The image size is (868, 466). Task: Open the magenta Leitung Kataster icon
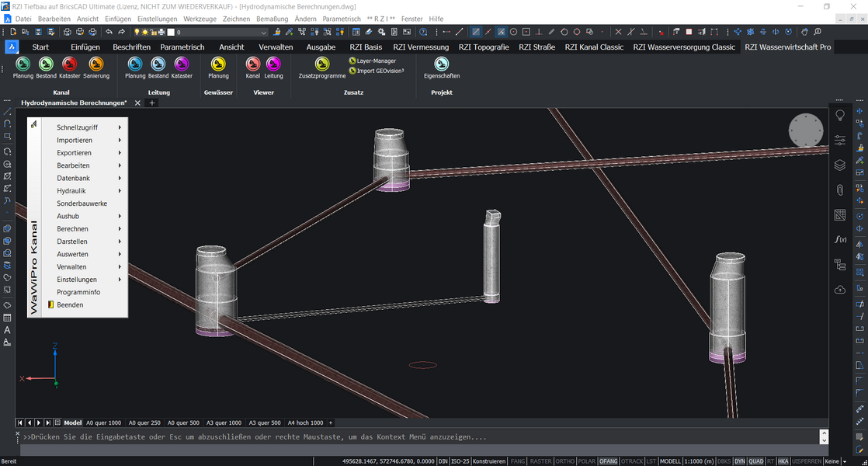pyautogui.click(x=182, y=64)
